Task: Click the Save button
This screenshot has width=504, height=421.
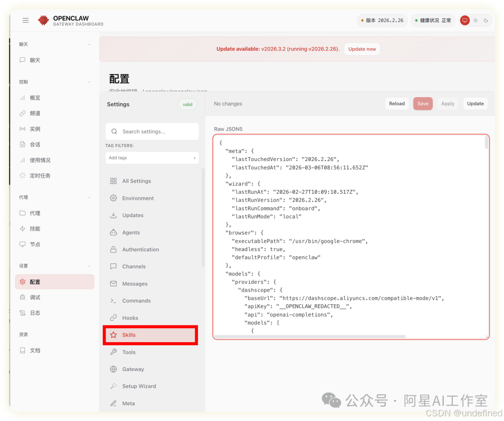Action: click(423, 104)
